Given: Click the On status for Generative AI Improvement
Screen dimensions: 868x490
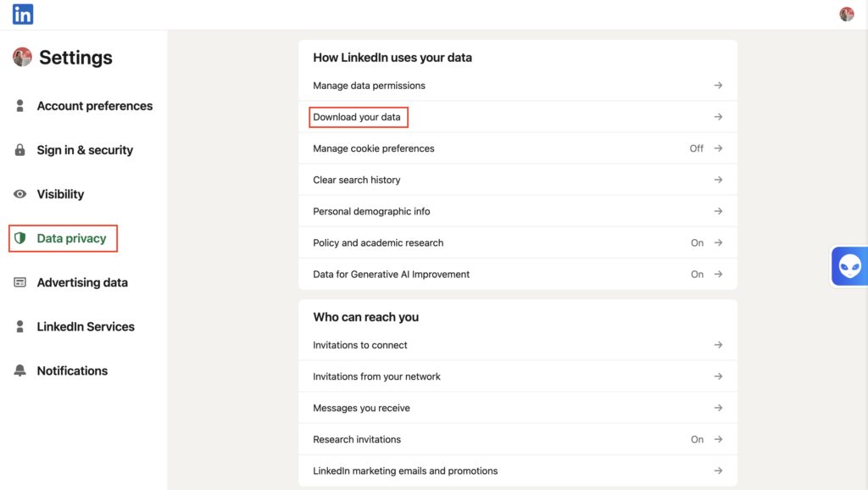Looking at the screenshot, I should pos(697,274).
